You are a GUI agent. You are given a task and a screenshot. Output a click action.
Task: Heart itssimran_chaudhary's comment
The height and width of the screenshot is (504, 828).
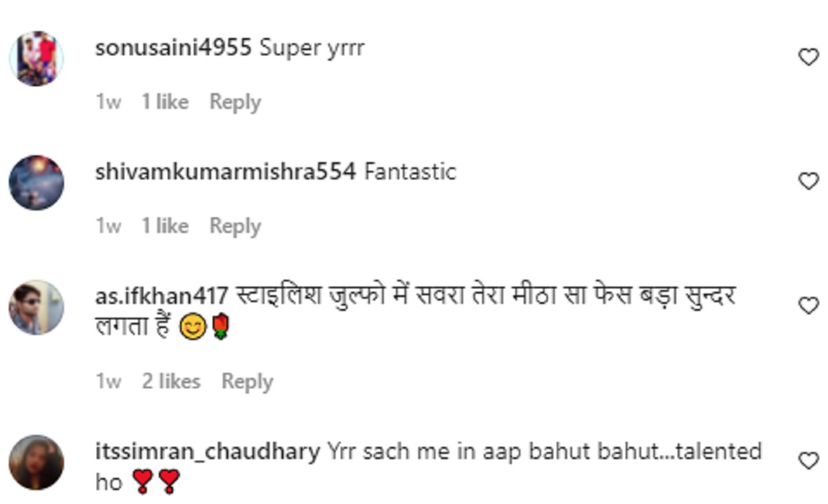pyautogui.click(x=808, y=461)
